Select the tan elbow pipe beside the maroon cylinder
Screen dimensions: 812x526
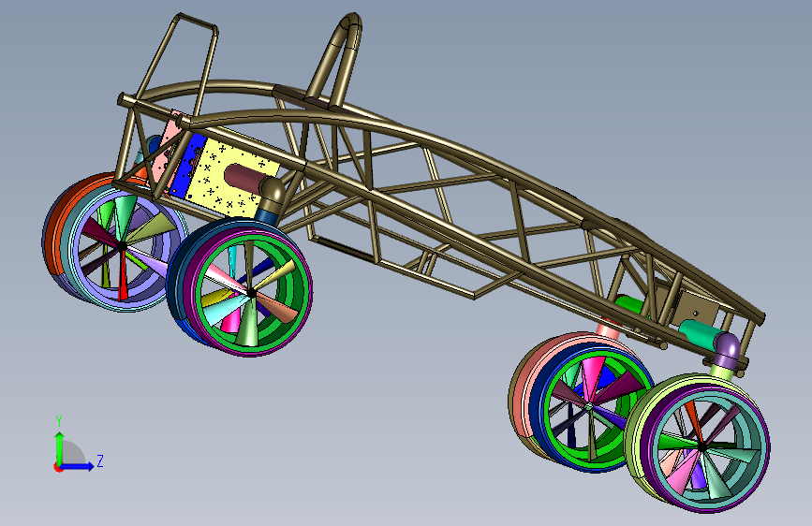click(x=272, y=193)
